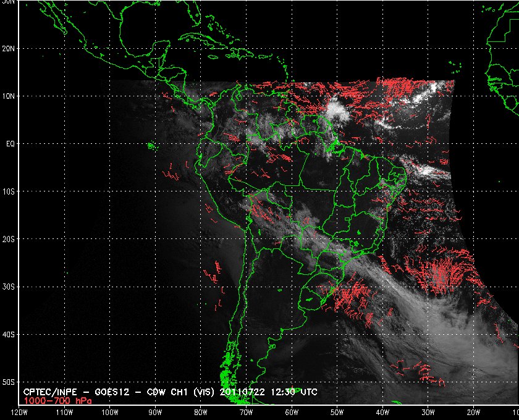Click the 30S latitude label
This screenshot has width=519, height=420.
[8, 287]
